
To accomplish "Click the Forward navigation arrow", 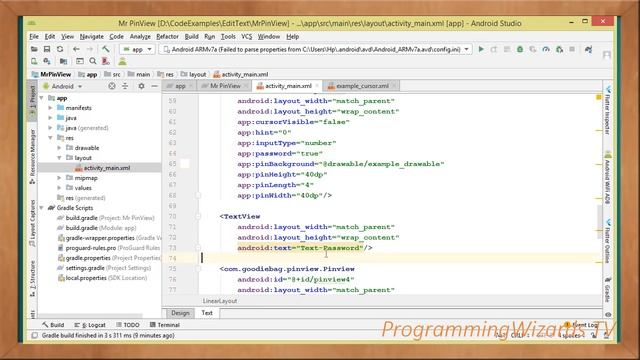I will (89, 49).
